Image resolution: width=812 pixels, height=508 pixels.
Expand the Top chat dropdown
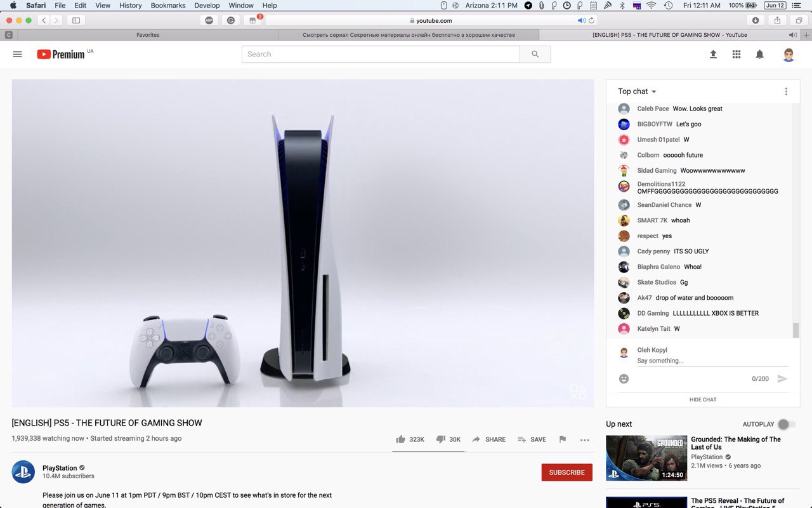[x=637, y=91]
